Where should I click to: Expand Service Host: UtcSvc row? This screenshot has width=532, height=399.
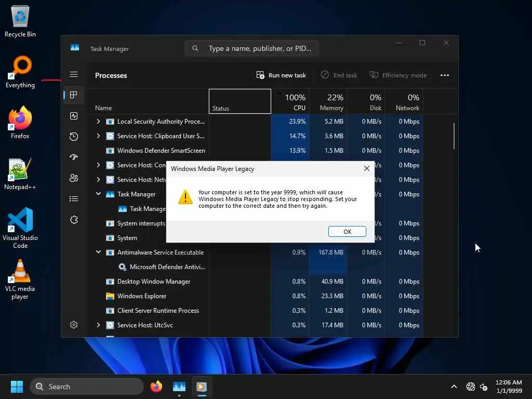(x=98, y=325)
